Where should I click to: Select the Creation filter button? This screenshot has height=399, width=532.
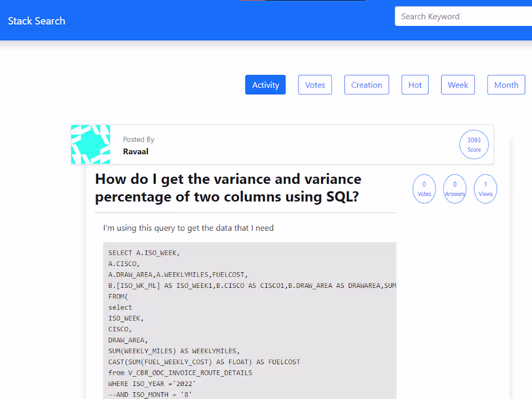click(x=367, y=85)
